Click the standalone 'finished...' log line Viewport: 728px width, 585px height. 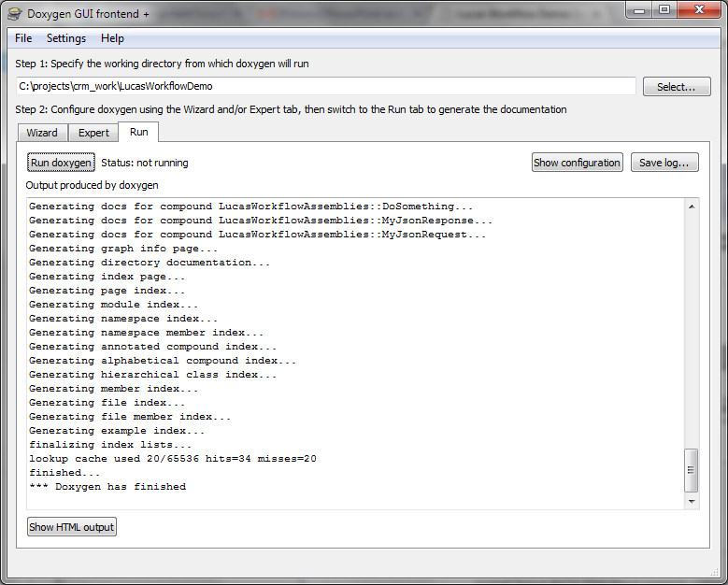point(64,473)
